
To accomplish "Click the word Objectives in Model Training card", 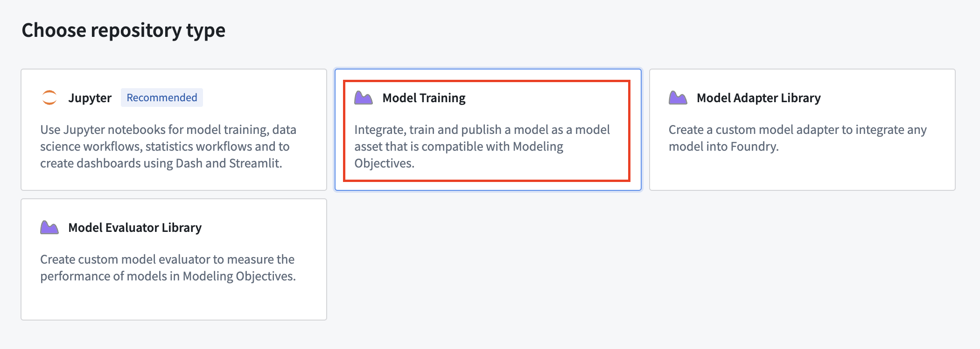I will click(384, 163).
